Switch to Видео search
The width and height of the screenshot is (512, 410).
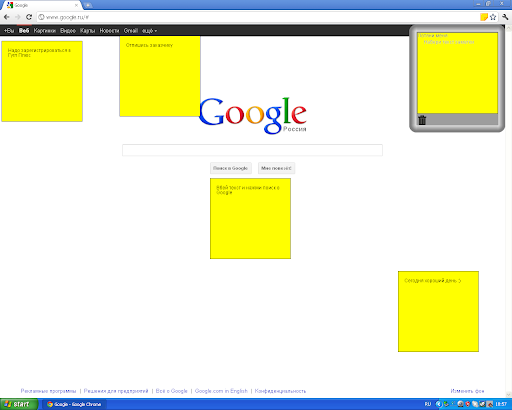click(68, 31)
